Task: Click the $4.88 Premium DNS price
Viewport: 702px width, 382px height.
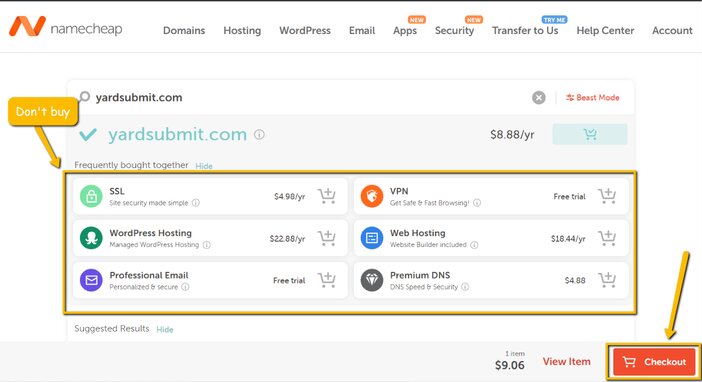Action: [x=575, y=280]
